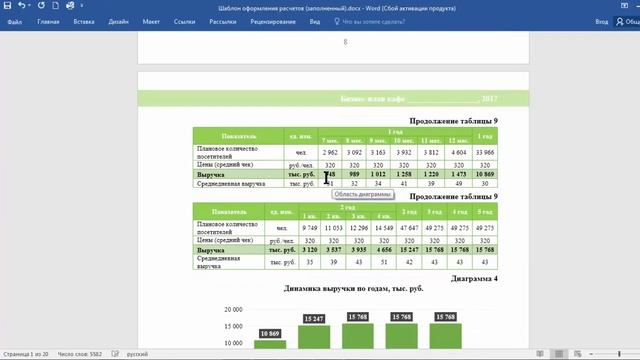This screenshot has width=640, height=360.
Task: Switch to the Макет tab
Action: (x=151, y=22)
